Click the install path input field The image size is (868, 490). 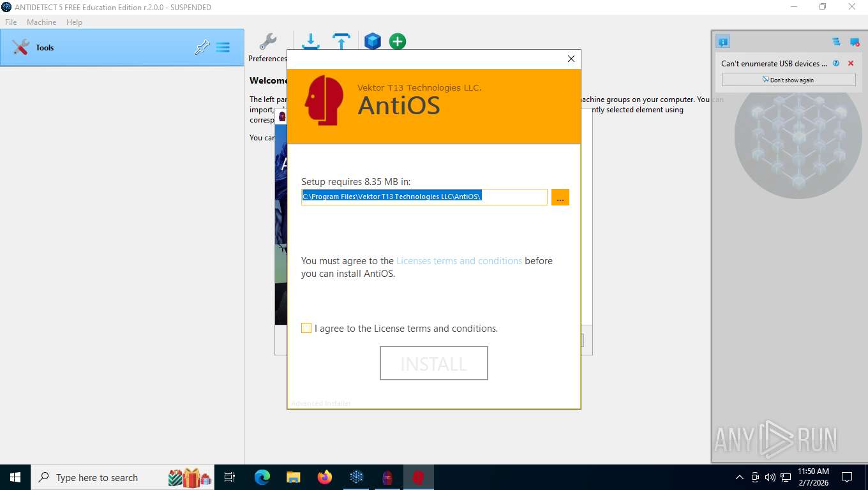click(x=424, y=197)
